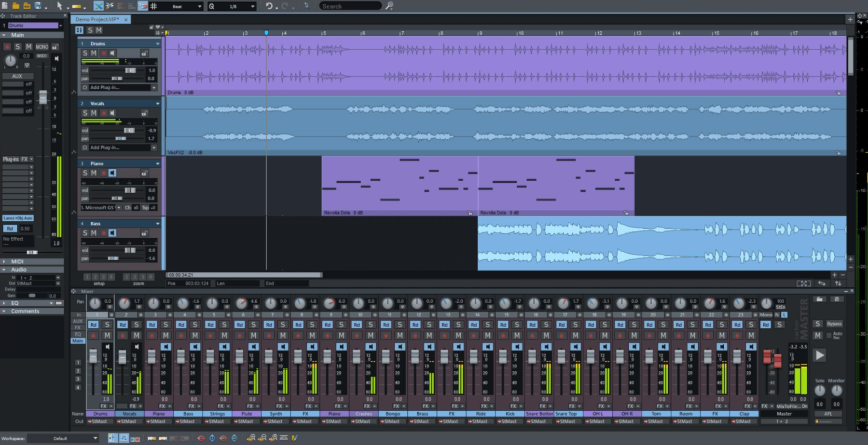The width and height of the screenshot is (868, 445).
Task: Switch to the Demo Project.VIP tab
Action: 96,19
